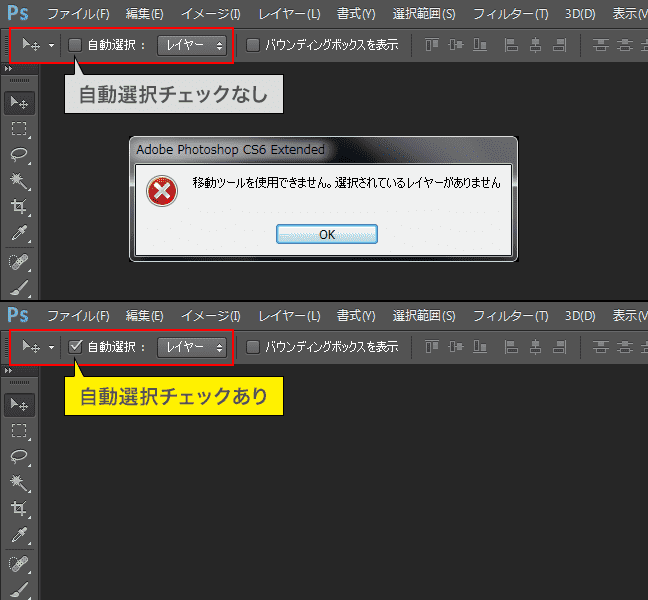Uncheck the checked 自動選択 checkbox
Screen dimensions: 648x600
click(75, 347)
